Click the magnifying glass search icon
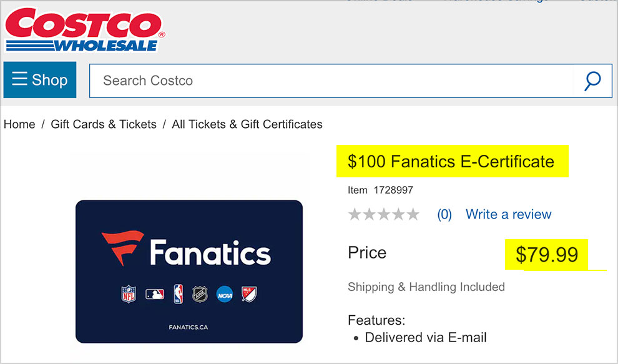 click(x=592, y=81)
